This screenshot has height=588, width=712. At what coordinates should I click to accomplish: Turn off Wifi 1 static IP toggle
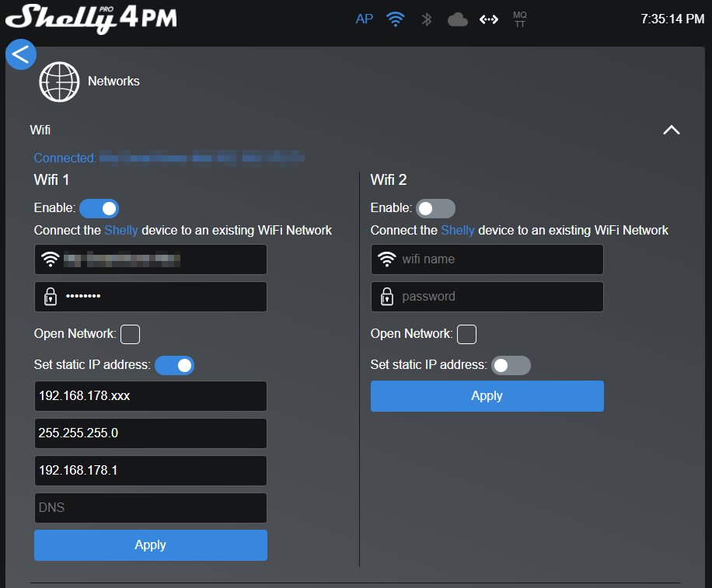pos(174,365)
